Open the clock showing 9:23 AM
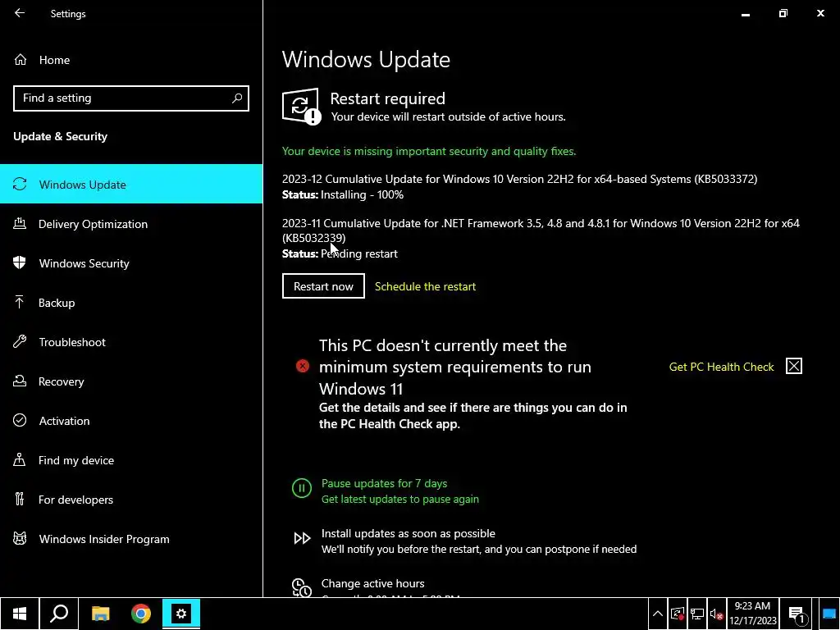Viewport: 840px width, 630px height. click(x=753, y=614)
